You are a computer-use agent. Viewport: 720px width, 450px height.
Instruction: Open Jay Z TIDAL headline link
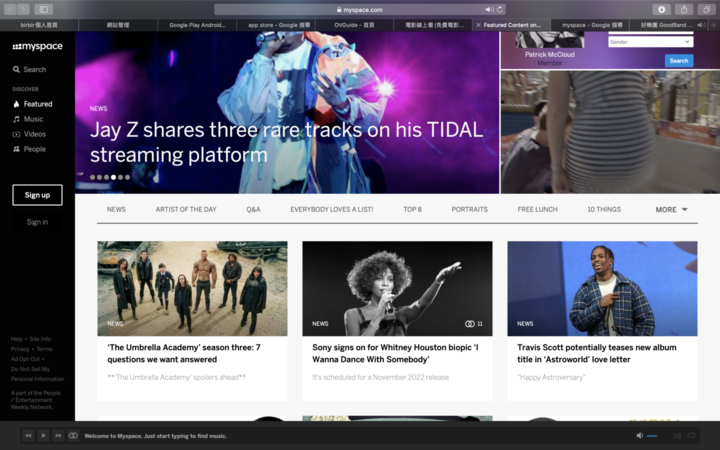287,142
